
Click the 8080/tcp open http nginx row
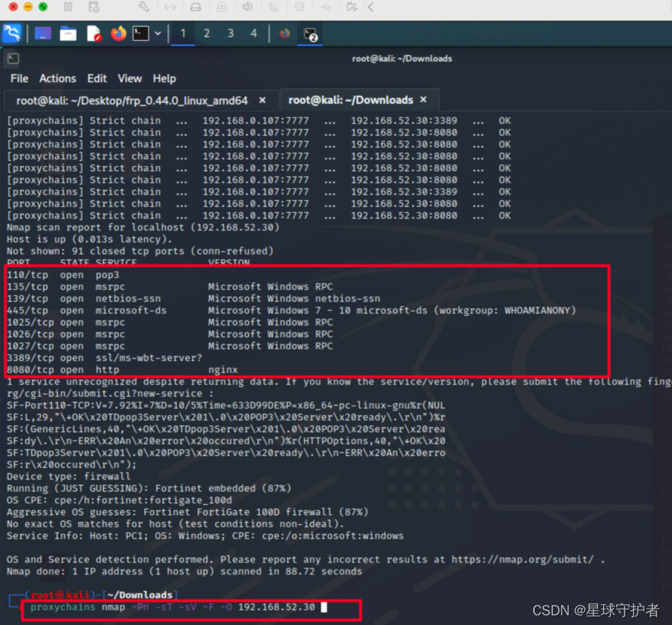(122, 370)
